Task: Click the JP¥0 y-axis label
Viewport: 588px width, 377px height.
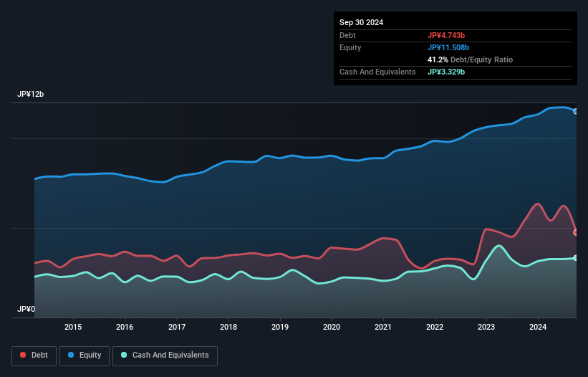Action: coord(26,309)
